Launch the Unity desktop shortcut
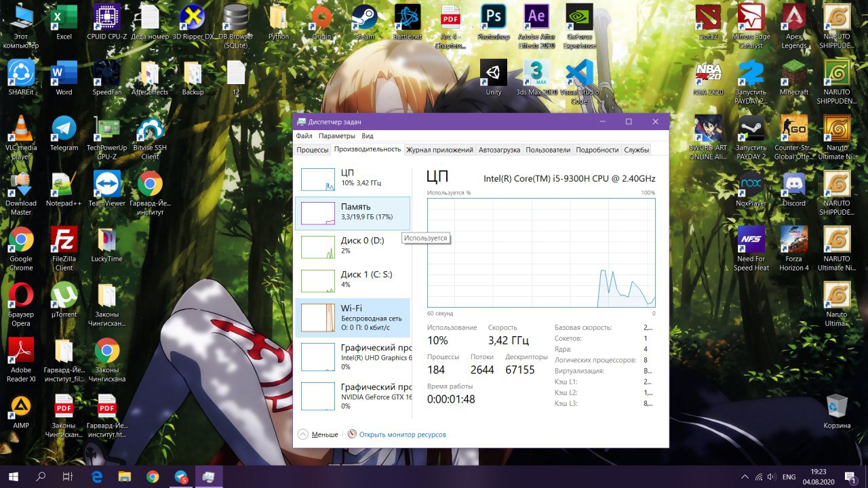The height and width of the screenshot is (488, 868). [494, 77]
